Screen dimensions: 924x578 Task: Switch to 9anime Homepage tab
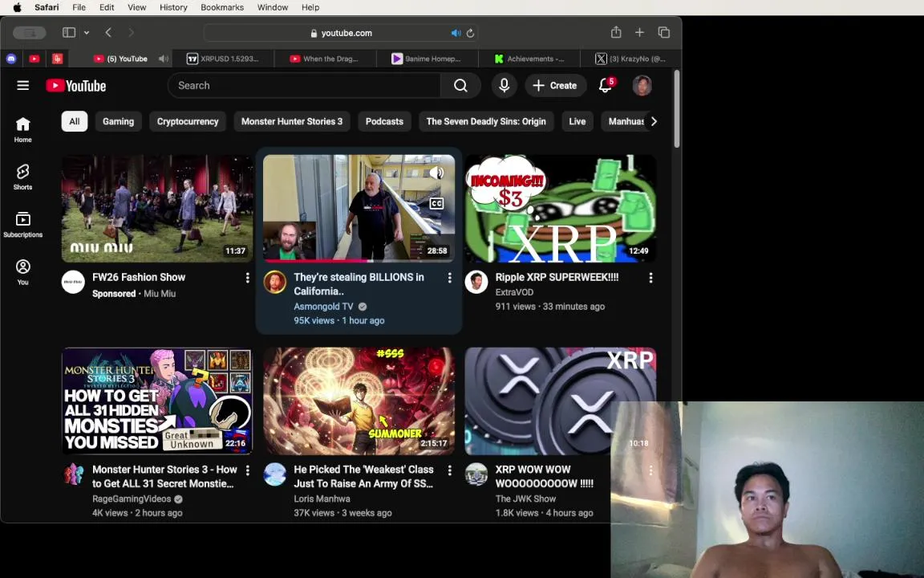coord(427,59)
